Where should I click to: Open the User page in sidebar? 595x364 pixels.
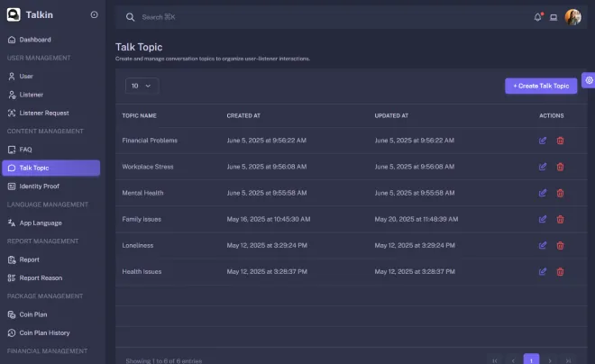pyautogui.click(x=50, y=77)
